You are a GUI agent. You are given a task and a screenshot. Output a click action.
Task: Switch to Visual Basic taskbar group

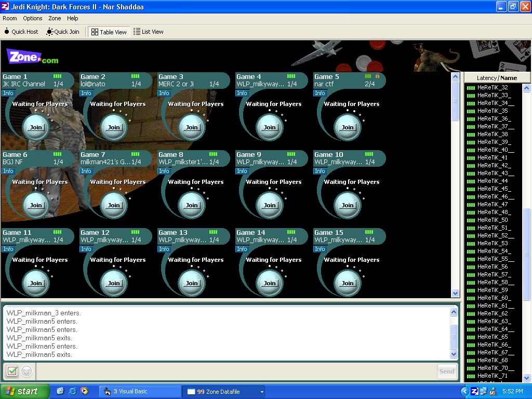(140, 392)
